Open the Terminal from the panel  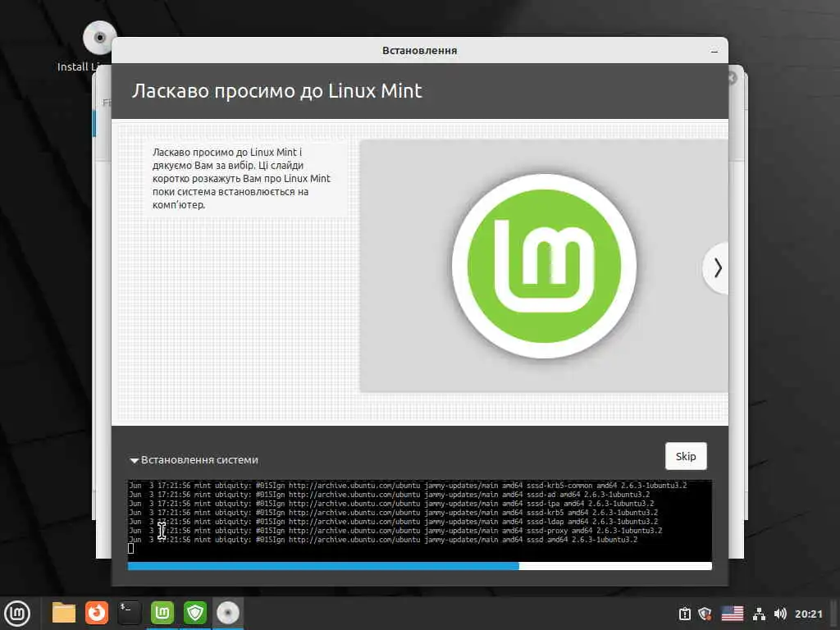point(129,613)
